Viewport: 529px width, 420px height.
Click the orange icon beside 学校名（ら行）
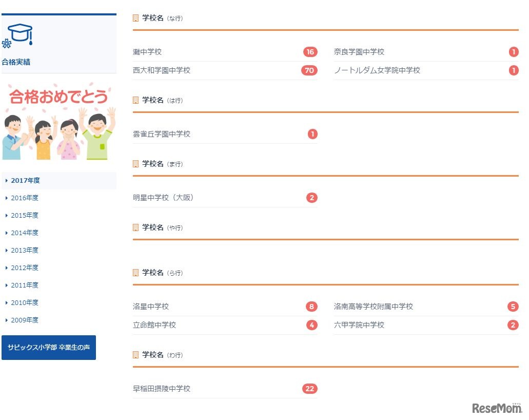pyautogui.click(x=135, y=272)
